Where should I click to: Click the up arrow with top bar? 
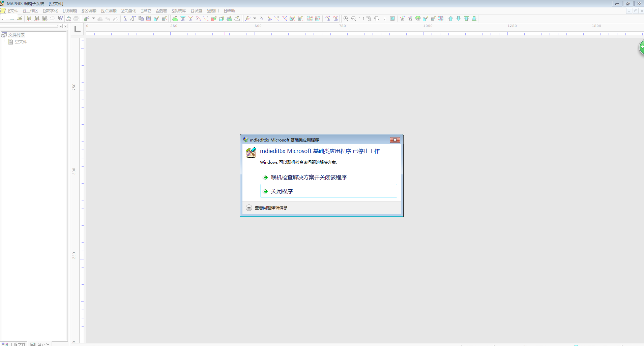[466, 19]
